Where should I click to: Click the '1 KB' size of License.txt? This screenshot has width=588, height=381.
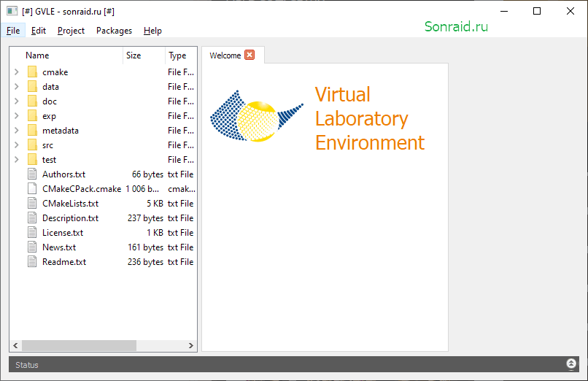(155, 233)
